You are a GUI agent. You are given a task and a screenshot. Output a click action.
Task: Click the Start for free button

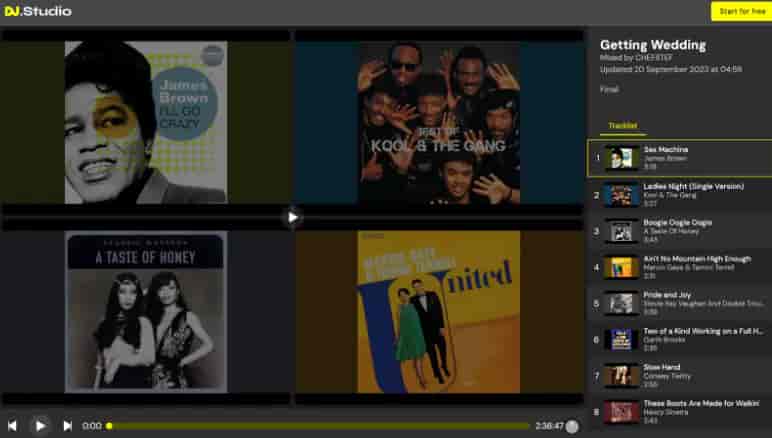coord(740,11)
